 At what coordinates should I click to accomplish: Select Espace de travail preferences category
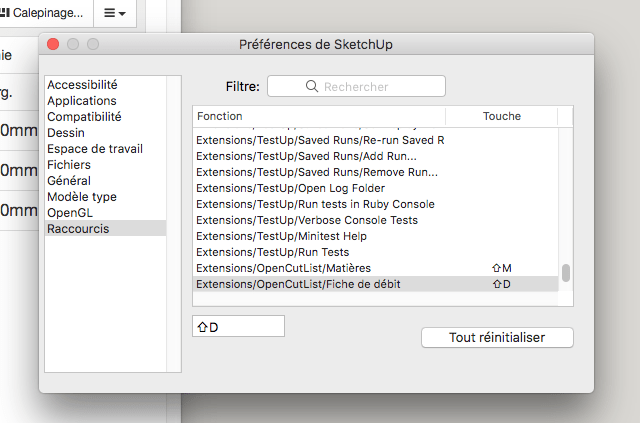coord(105,149)
